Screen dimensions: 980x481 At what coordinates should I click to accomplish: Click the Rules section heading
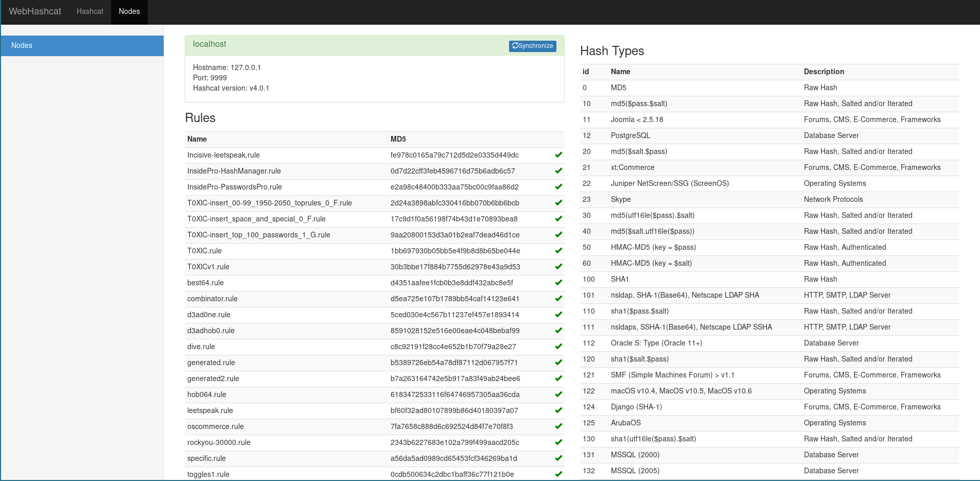point(200,118)
